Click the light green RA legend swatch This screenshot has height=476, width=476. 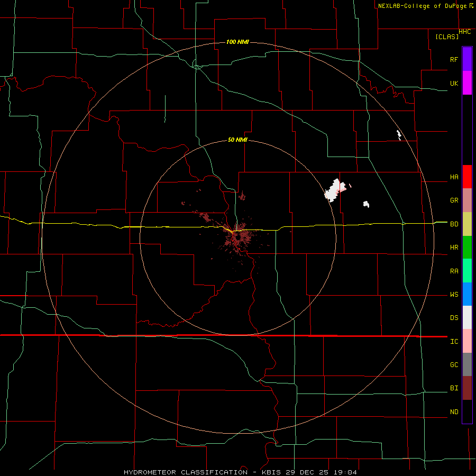467,271
